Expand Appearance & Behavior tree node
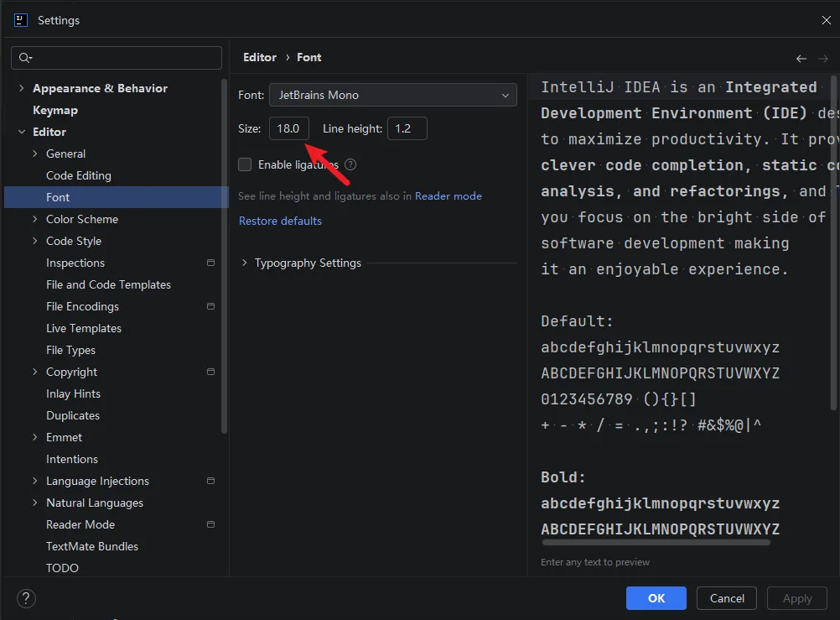The height and width of the screenshot is (620, 840). [x=22, y=88]
